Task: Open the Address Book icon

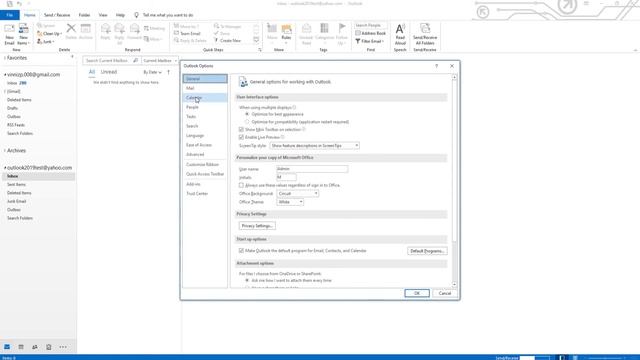Action: coord(358,33)
